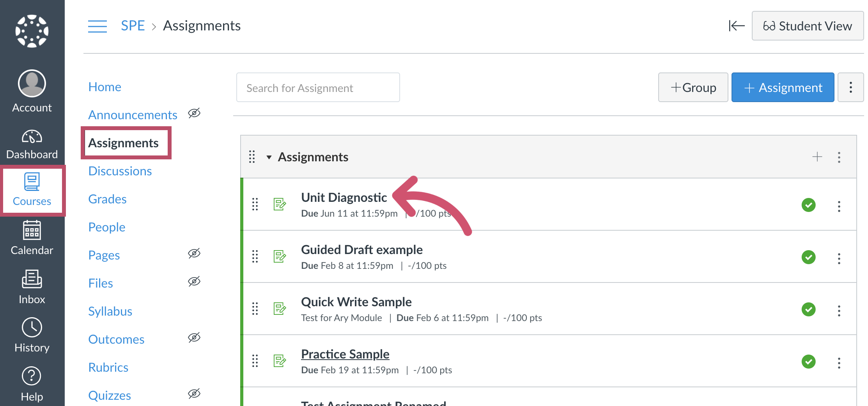This screenshot has height=406, width=868.
Task: Open options menu for Quick Write Sample
Action: (x=839, y=311)
